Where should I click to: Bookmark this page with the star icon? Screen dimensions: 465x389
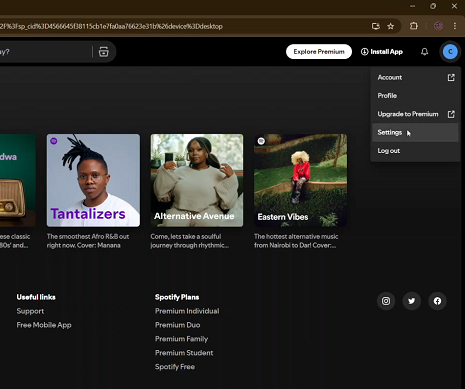point(391,26)
